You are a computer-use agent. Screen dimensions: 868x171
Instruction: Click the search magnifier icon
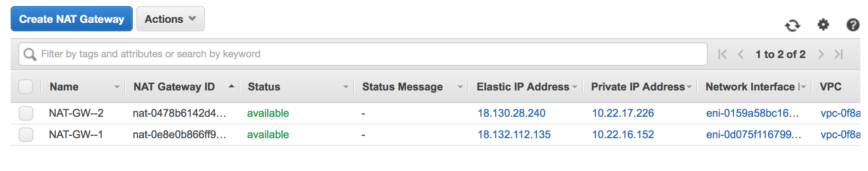[30, 54]
